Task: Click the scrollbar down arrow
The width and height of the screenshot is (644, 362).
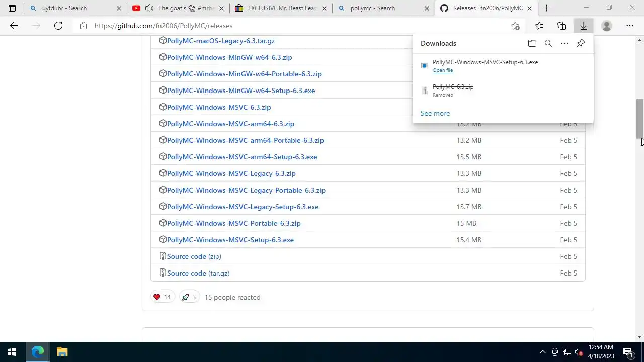Action: [x=640, y=337]
